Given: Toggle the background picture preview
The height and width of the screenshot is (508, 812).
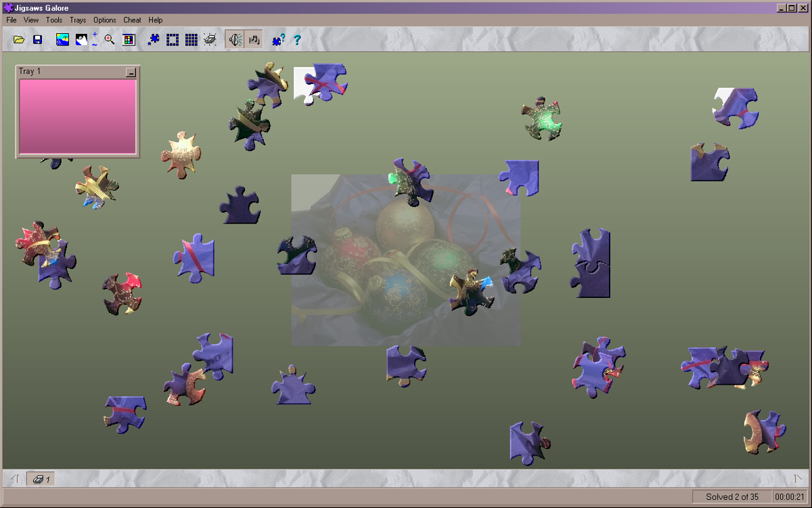Looking at the screenshot, I should coord(62,39).
